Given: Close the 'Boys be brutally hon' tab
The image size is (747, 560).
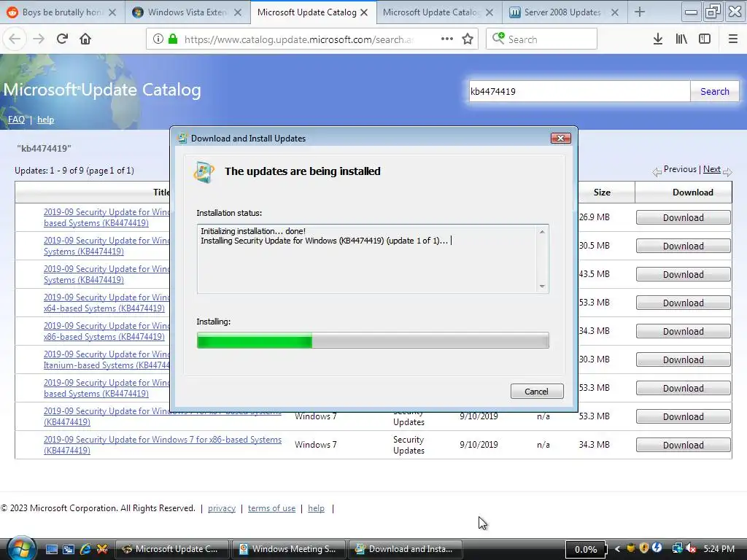Looking at the screenshot, I should click(112, 12).
